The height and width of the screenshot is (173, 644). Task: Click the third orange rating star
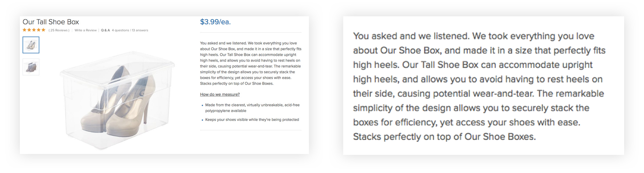pyautogui.click(x=34, y=30)
